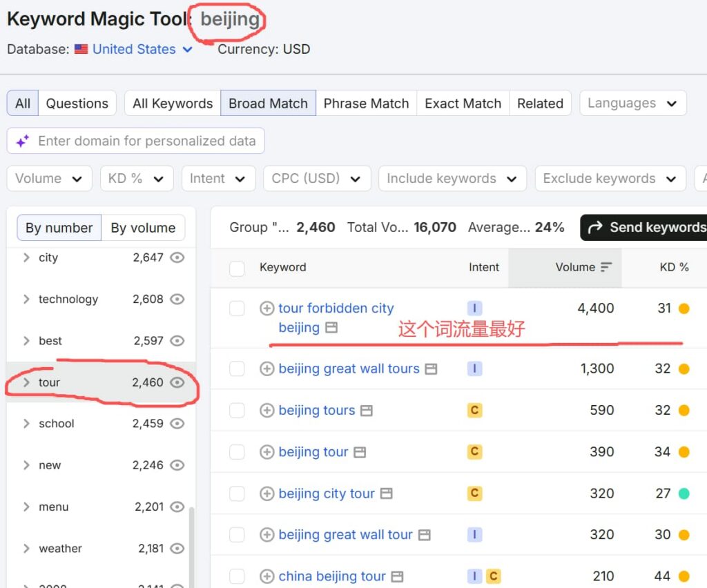Click the orange KD indicator dot for 31

(x=684, y=308)
